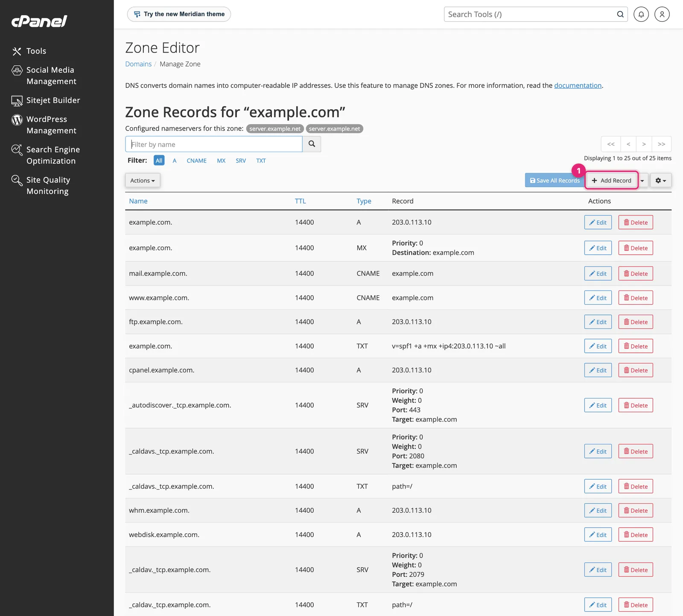Click the Search Tools input field
Viewport: 683px width, 616px height.
point(529,14)
